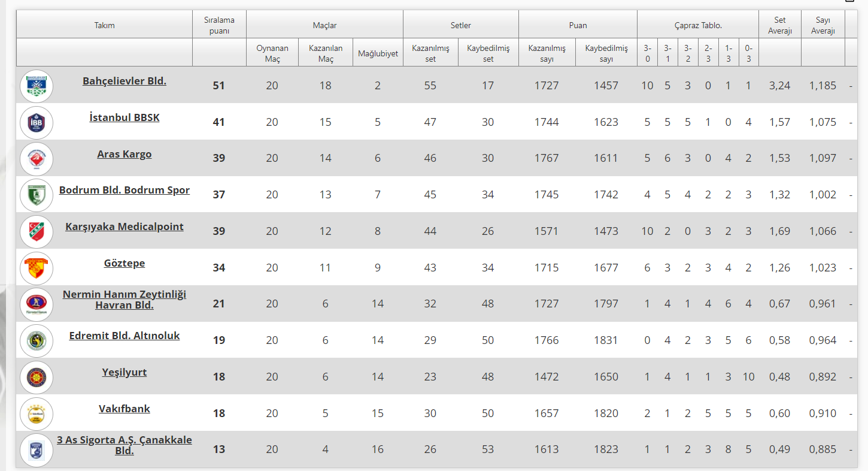
Task: Select the Kaybedilmiş sayı sub-header
Action: click(x=606, y=53)
